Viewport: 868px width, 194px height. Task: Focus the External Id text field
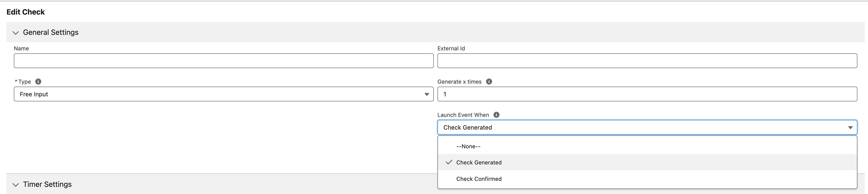click(647, 61)
